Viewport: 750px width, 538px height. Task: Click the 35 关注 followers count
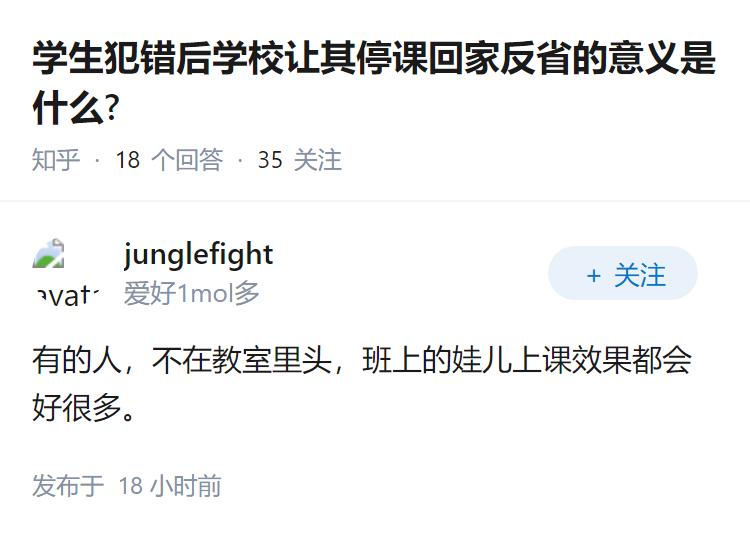pos(299,160)
